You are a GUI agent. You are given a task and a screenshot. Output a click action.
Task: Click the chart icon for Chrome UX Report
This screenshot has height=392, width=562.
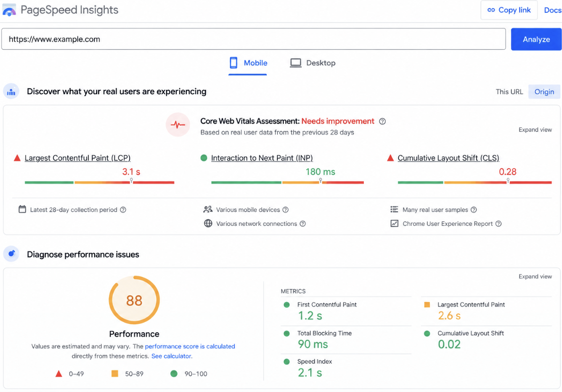(394, 223)
